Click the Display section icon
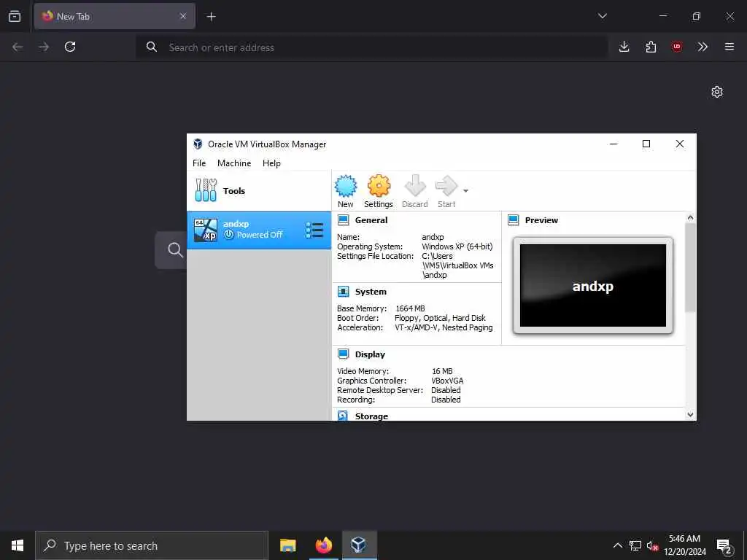The image size is (747, 560). coord(343,354)
